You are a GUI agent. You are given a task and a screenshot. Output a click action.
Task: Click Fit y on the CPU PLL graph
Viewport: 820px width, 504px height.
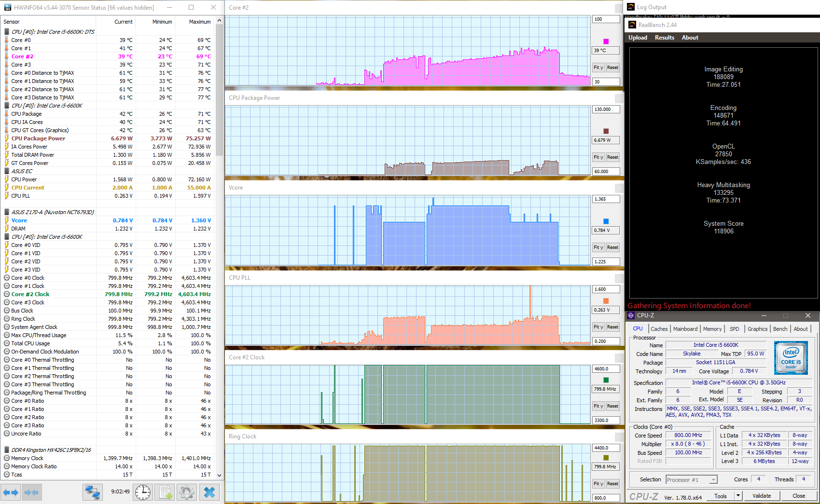pyautogui.click(x=598, y=327)
